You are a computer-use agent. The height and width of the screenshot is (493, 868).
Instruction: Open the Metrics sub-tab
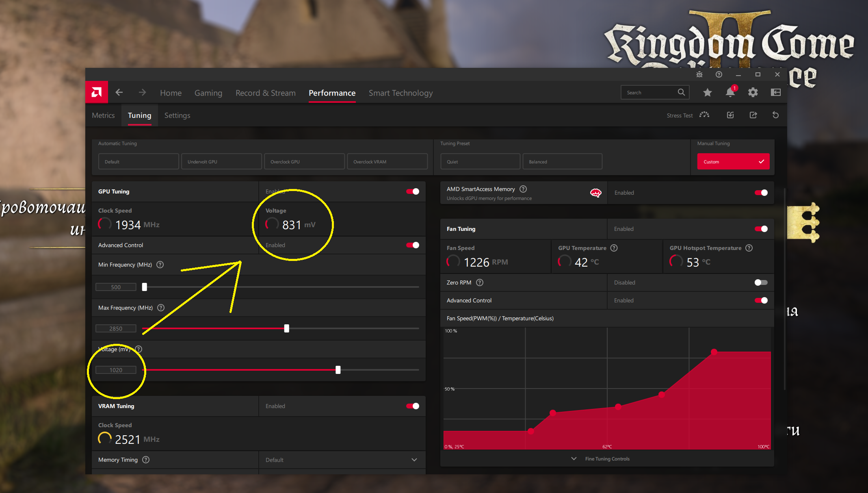pyautogui.click(x=103, y=115)
